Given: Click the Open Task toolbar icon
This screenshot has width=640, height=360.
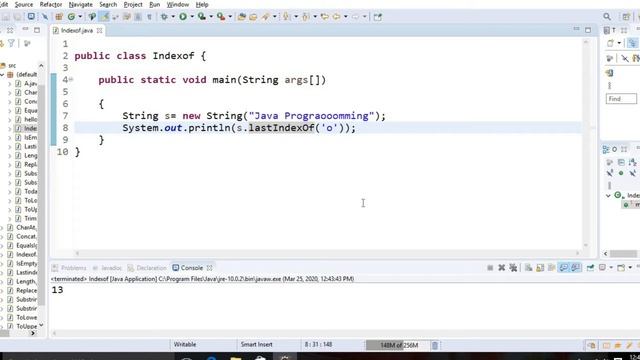Looking at the screenshot, I should point(253,17).
